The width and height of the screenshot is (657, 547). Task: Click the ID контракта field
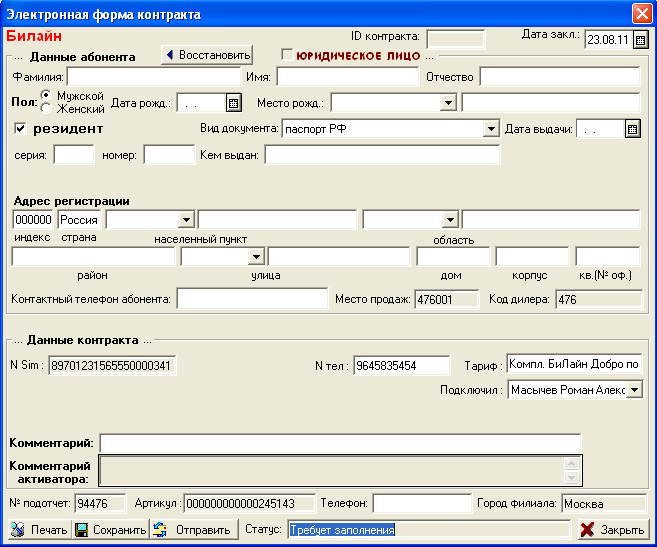(456, 40)
